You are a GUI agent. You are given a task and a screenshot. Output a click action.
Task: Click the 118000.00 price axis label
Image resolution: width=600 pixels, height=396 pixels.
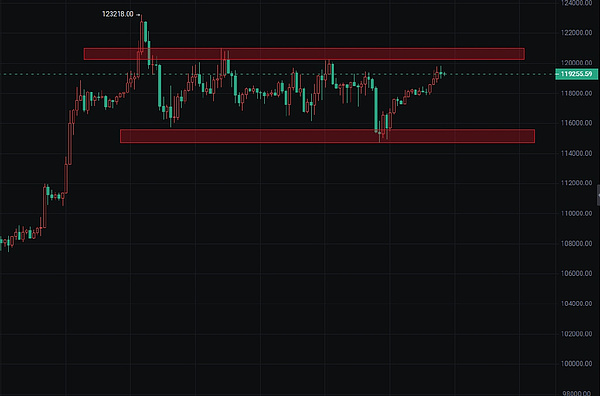click(576, 93)
